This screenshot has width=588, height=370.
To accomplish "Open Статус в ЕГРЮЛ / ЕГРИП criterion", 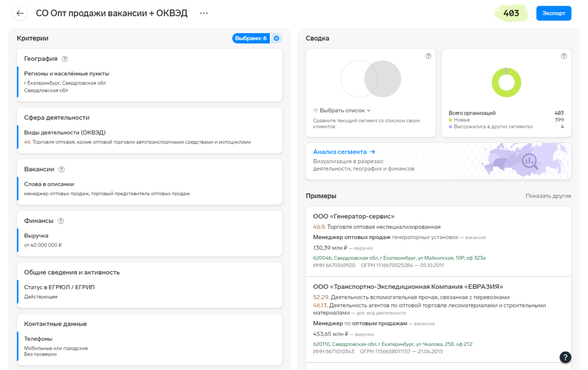I will click(x=59, y=287).
